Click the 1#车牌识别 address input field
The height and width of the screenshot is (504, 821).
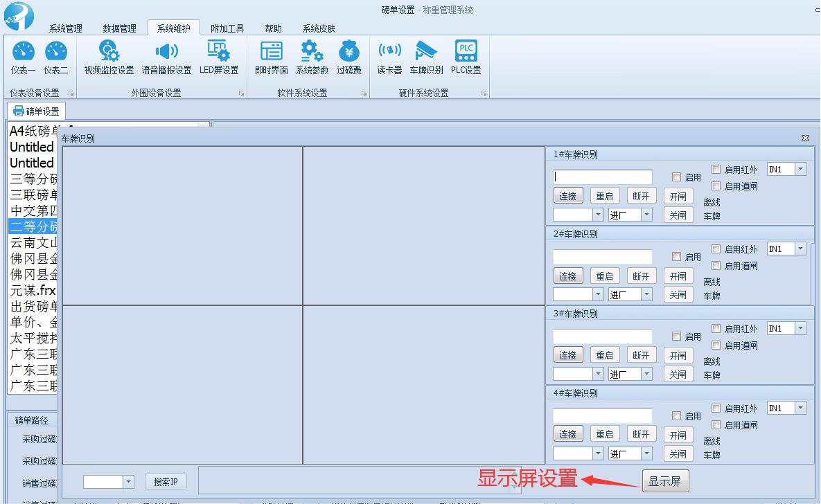pos(603,177)
